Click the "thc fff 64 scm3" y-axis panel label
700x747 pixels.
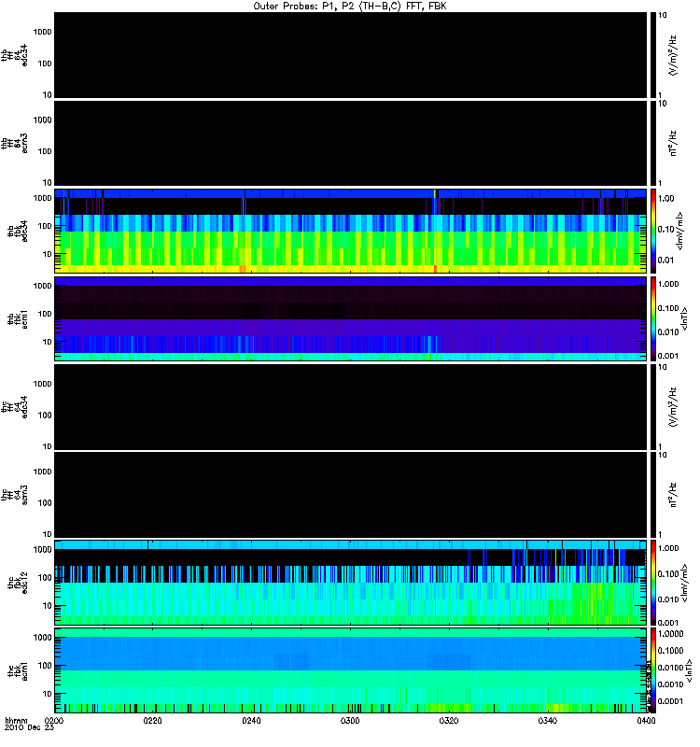tap(14, 495)
